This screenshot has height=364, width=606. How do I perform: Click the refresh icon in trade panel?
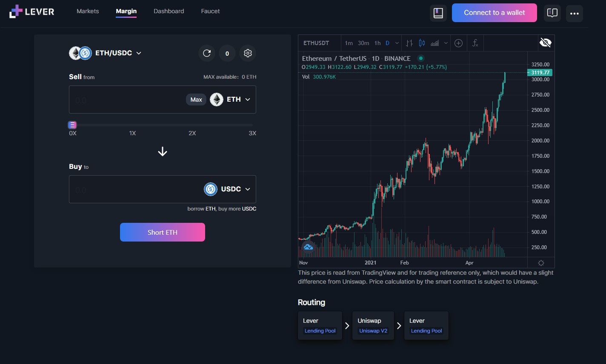(207, 53)
